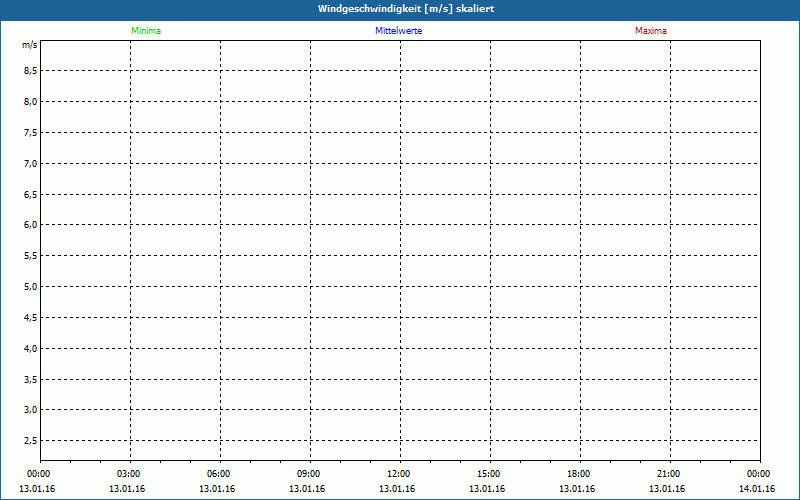Click the 21:00 time axis label

(x=668, y=474)
